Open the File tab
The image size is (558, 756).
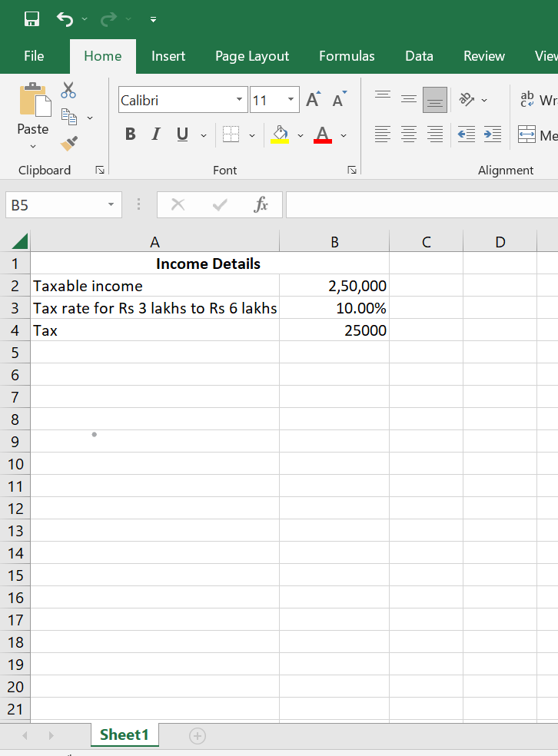coord(34,56)
